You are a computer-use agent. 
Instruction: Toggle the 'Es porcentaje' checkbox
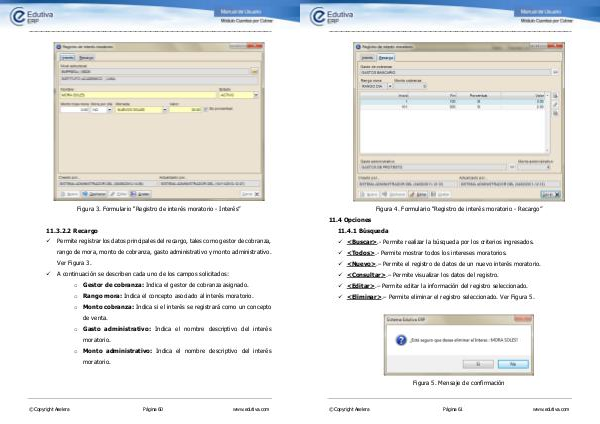203,111
